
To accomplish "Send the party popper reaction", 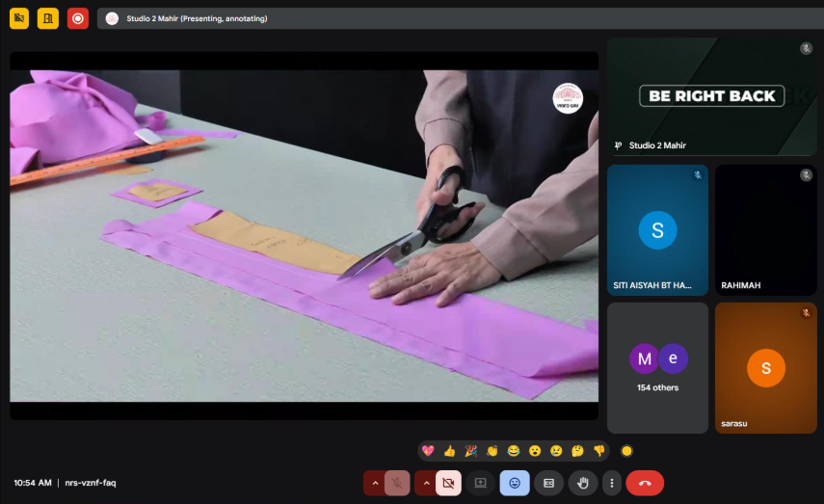I will [x=470, y=450].
